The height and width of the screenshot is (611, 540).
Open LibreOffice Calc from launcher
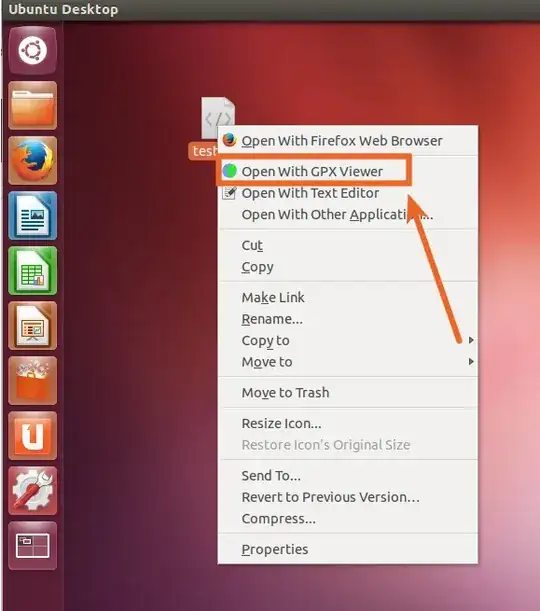click(33, 270)
